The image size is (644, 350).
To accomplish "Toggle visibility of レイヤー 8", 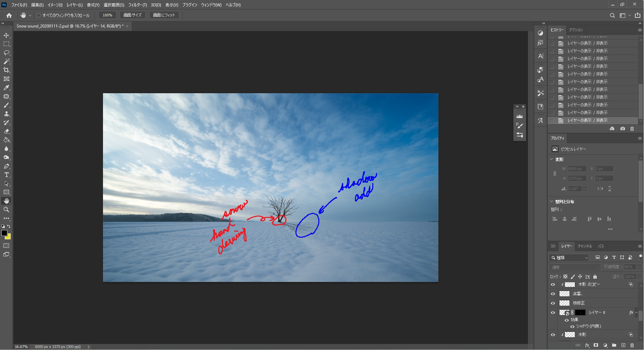I will click(553, 313).
